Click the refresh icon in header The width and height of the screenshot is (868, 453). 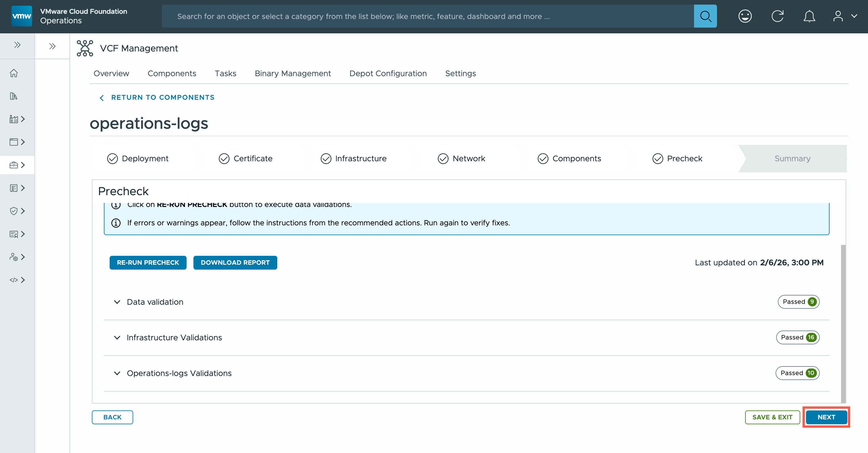[777, 16]
